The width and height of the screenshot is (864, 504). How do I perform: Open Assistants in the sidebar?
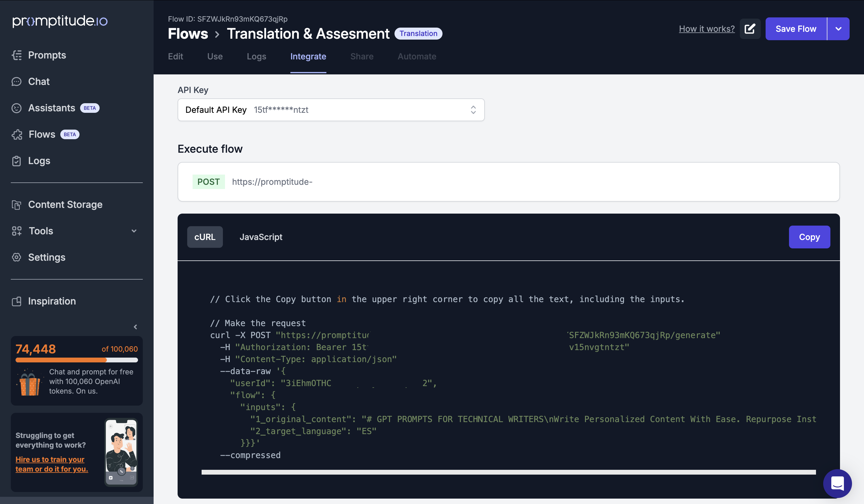click(x=51, y=108)
